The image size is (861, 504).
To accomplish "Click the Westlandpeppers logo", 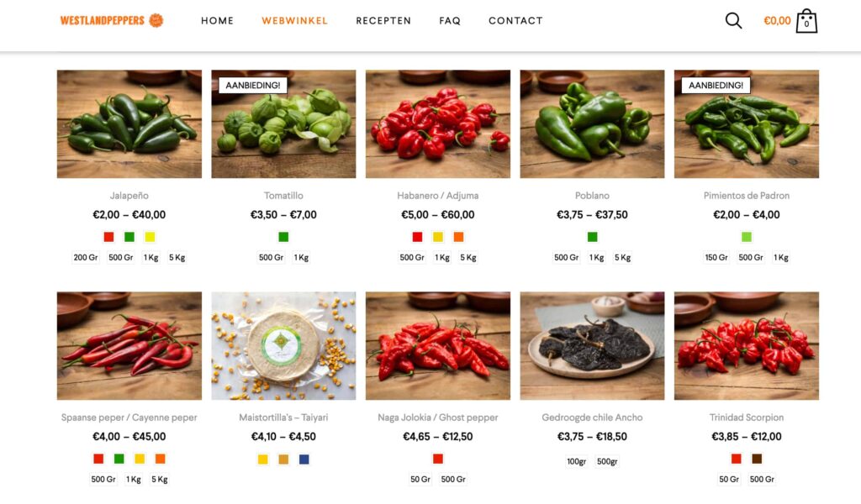I will pos(112,20).
